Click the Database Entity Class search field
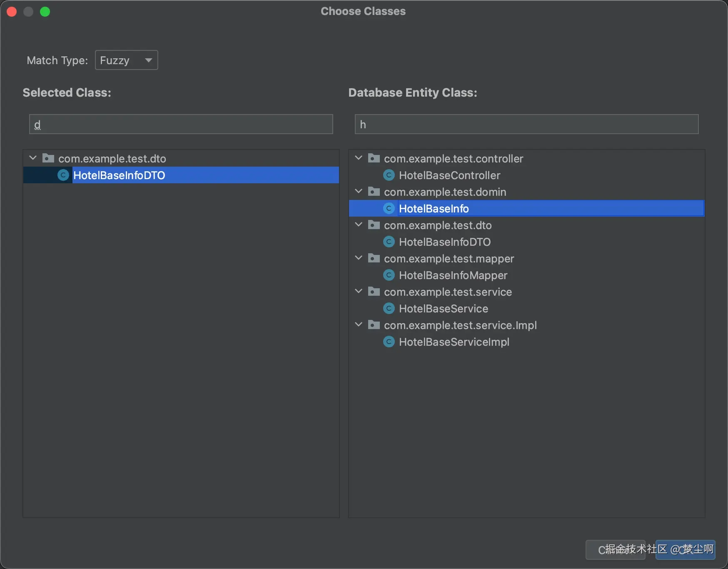 pos(526,125)
